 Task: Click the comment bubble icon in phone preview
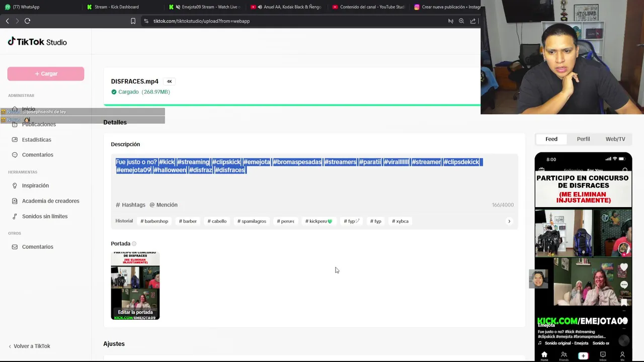[624, 285]
